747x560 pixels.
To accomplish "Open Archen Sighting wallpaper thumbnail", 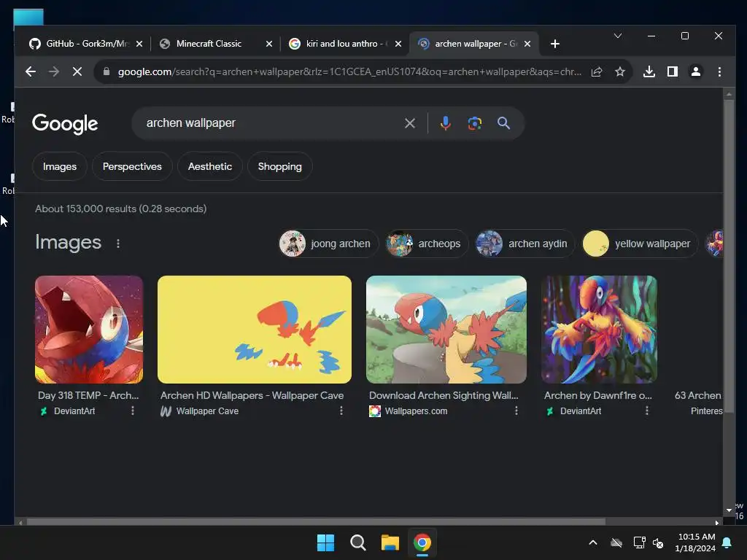I will (446, 329).
